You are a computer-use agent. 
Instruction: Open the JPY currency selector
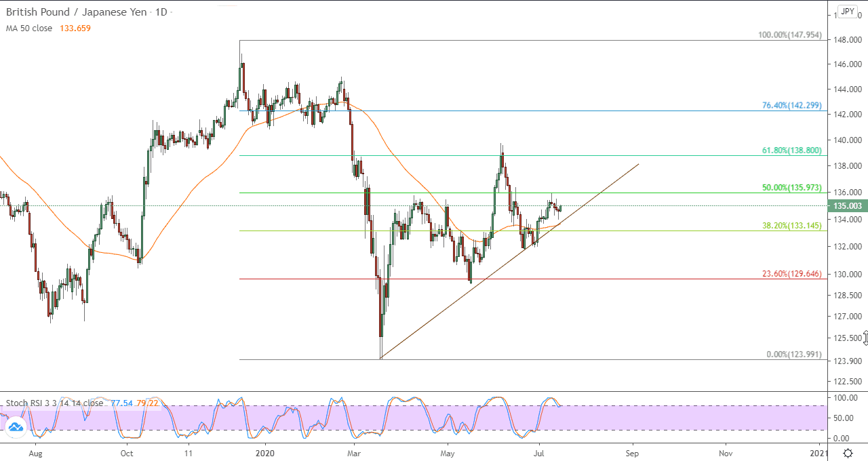click(847, 12)
